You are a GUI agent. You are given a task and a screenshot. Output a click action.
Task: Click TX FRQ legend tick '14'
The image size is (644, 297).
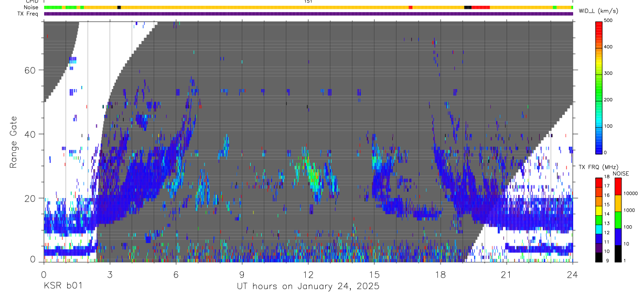pyautogui.click(x=607, y=214)
